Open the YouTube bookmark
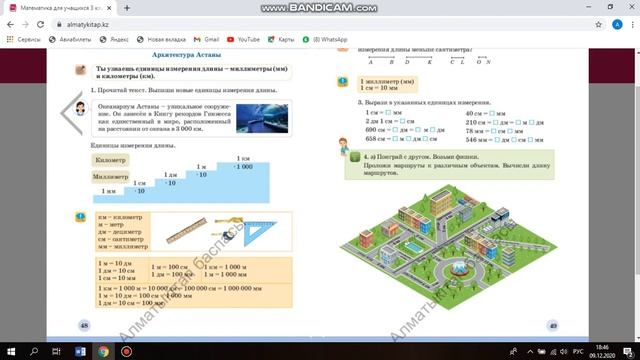Image resolution: width=640 pixels, height=360 pixels. coord(243,39)
